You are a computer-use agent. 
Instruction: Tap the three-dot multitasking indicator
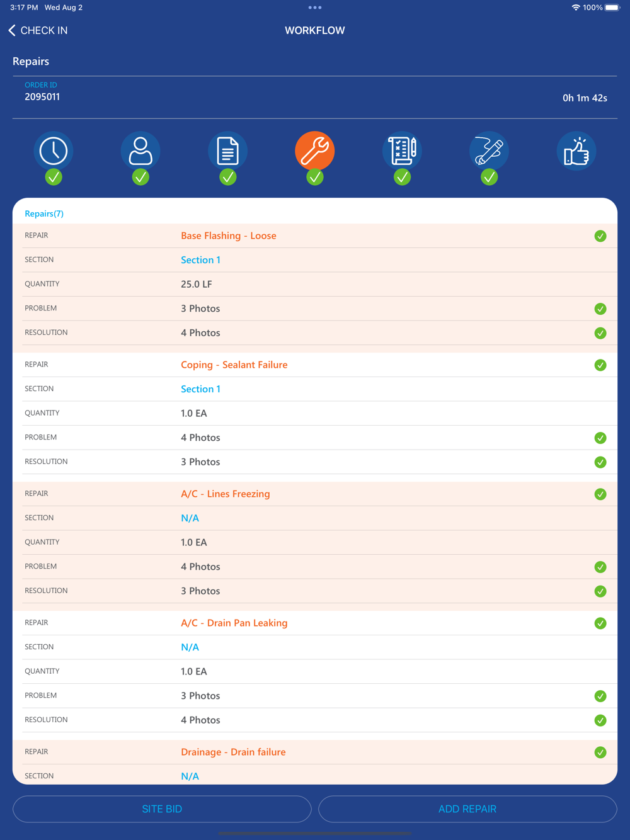[315, 8]
